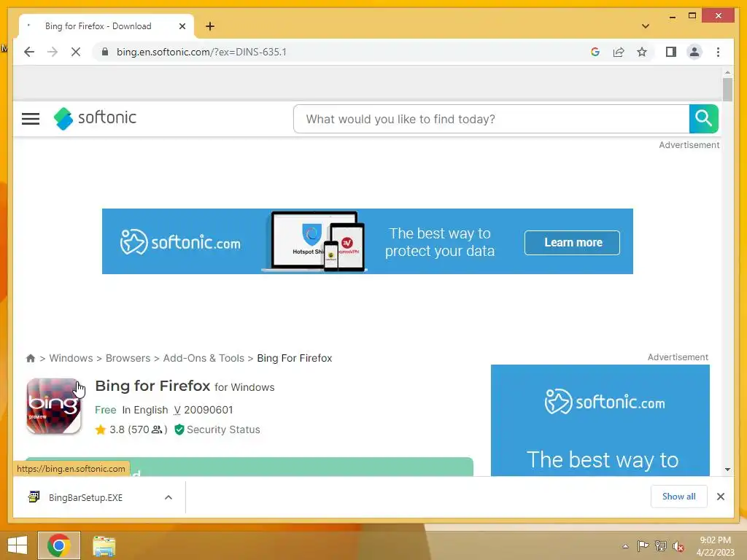Click the Bing for Firefox title
Image resolution: width=747 pixels, height=560 pixels.
pyautogui.click(x=152, y=386)
